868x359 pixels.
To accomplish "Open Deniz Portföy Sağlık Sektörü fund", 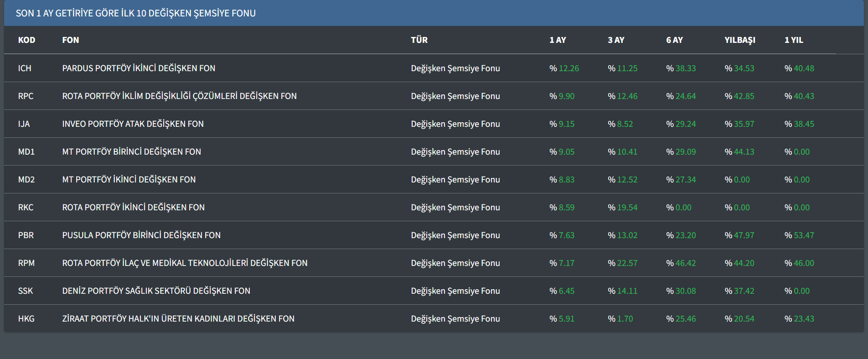I will pyautogui.click(x=156, y=291).
